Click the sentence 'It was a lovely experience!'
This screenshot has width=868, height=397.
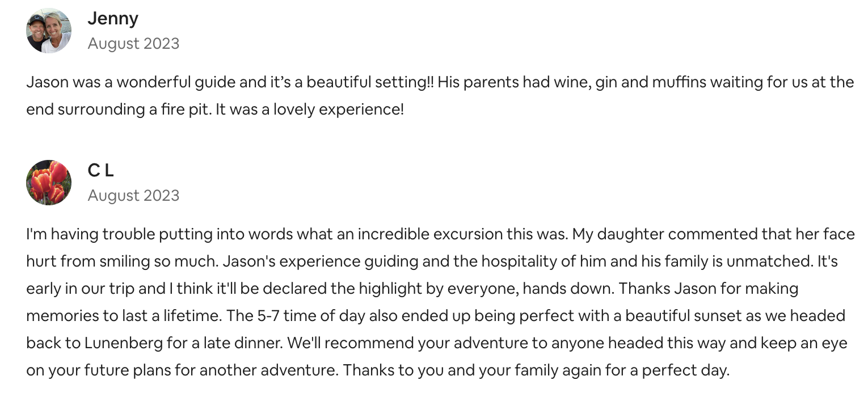[309, 109]
